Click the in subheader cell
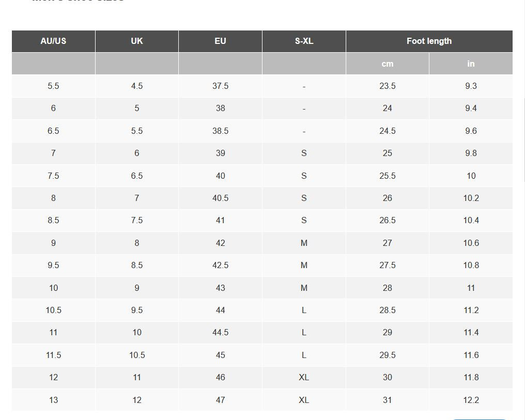525x420 pixels. [x=471, y=64]
